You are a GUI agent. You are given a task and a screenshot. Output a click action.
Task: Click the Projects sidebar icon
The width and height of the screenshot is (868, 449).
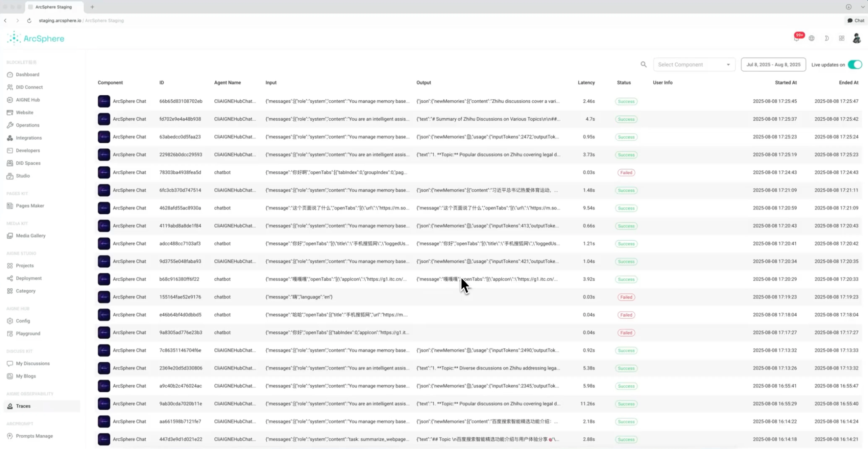click(x=10, y=266)
